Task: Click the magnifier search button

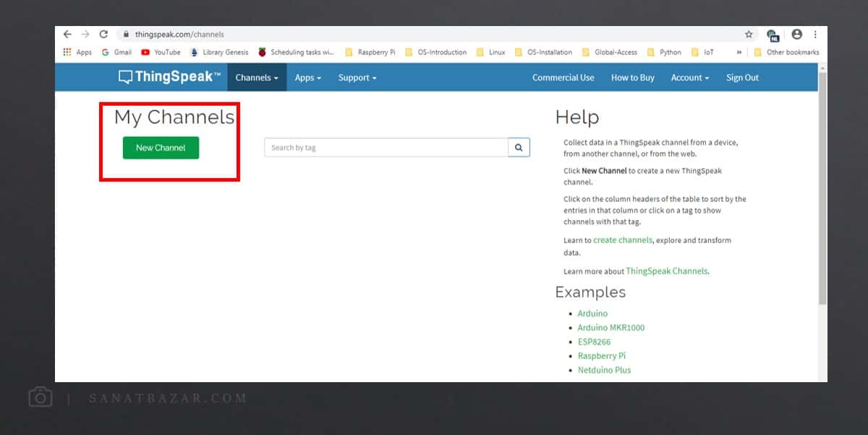Action: (519, 148)
